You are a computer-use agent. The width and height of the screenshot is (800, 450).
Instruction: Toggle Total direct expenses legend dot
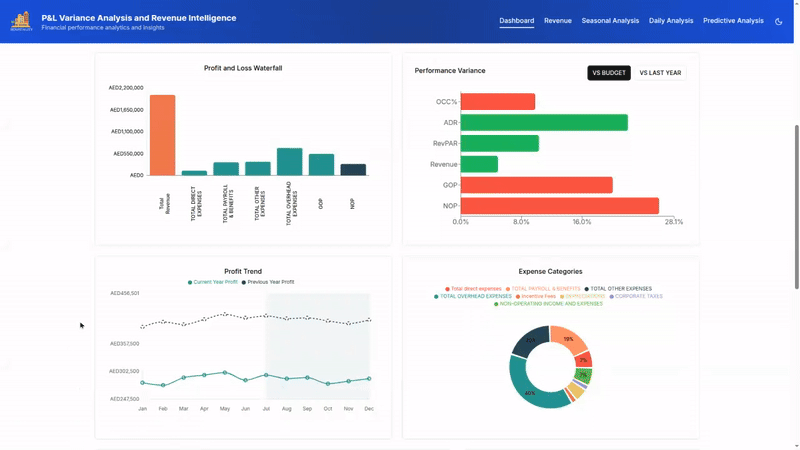click(448, 289)
